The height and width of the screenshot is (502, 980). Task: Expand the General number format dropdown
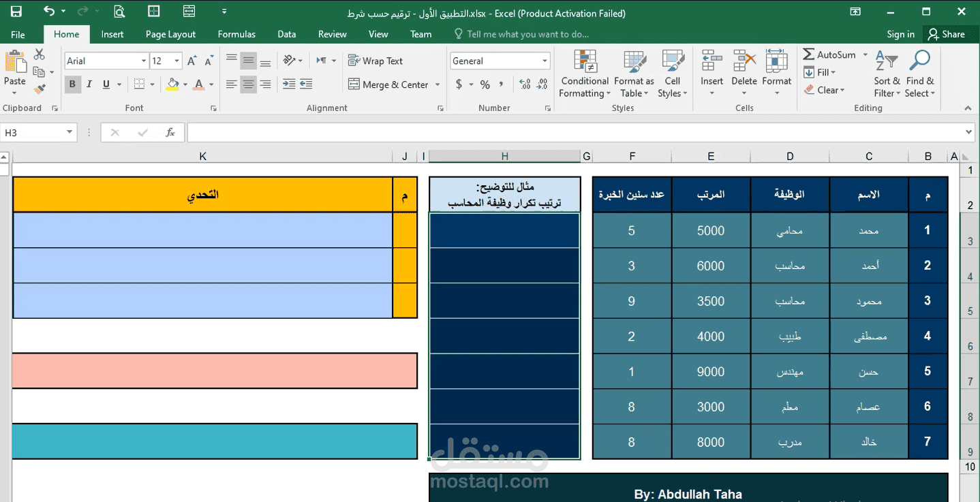click(545, 61)
